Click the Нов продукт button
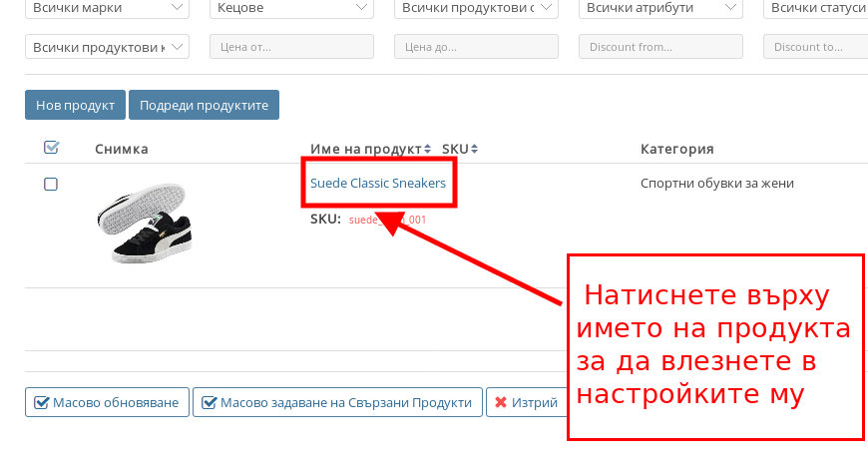 point(75,105)
